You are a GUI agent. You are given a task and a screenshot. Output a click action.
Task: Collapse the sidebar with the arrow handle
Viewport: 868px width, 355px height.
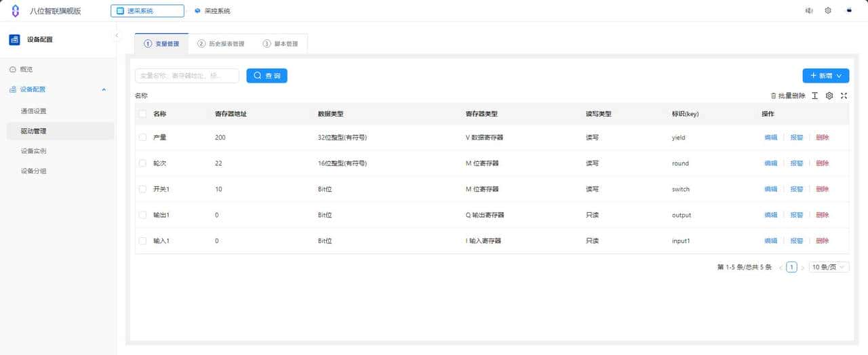[x=117, y=35]
